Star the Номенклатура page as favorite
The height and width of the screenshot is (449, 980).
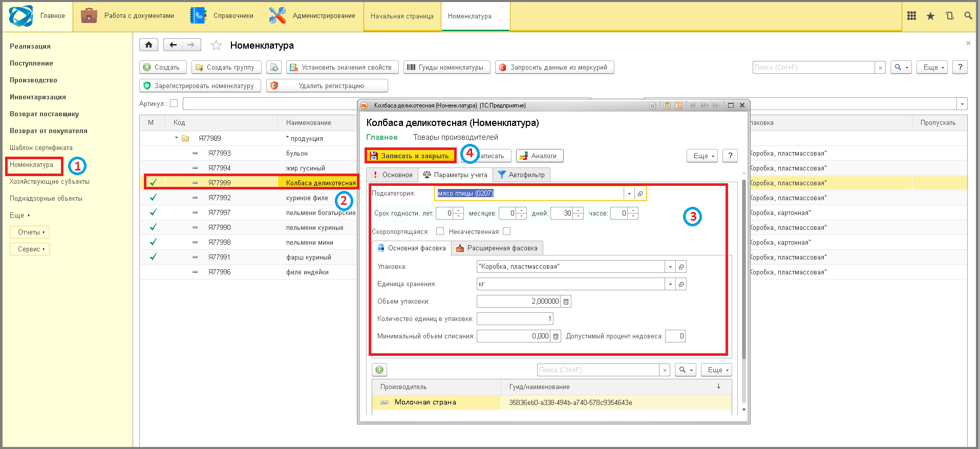pos(217,46)
